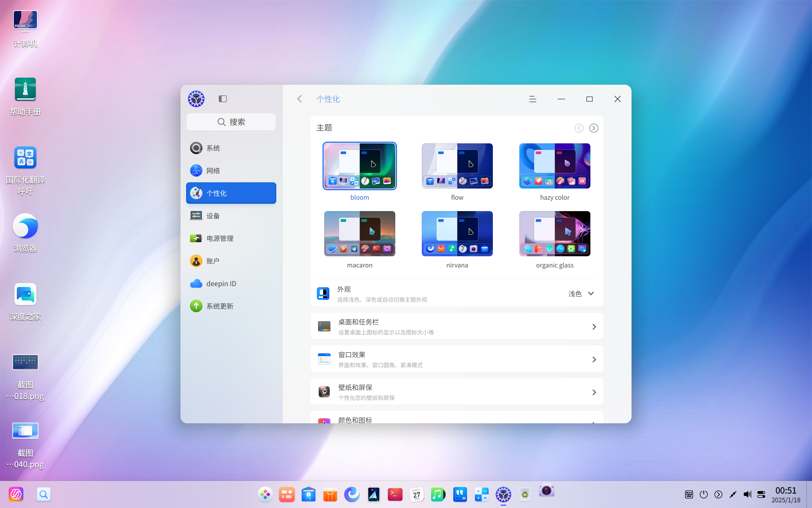The image size is (812, 508).
Task: Show previous themes page arrow
Action: (579, 128)
